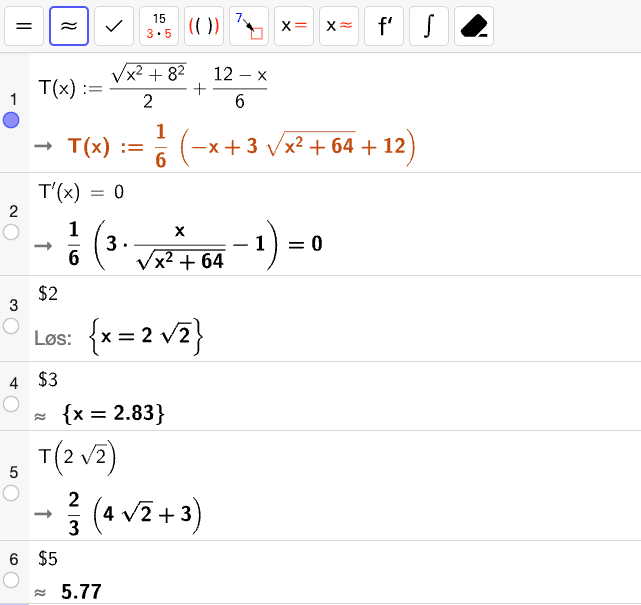
Task: Click the $5 input in row 6
Action: [48, 558]
